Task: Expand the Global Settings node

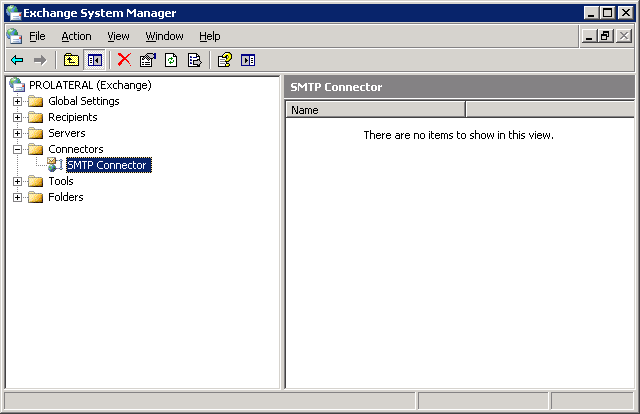Action: (17, 101)
